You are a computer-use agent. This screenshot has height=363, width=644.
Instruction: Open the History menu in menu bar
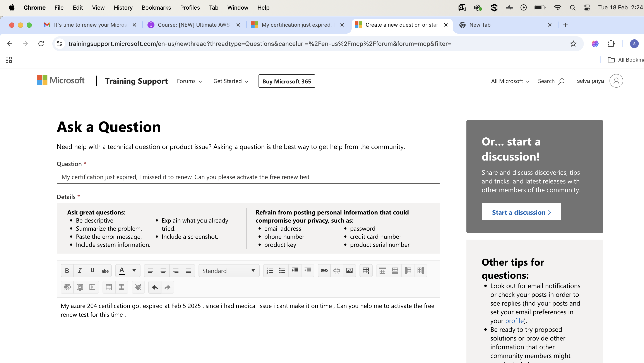[123, 7]
